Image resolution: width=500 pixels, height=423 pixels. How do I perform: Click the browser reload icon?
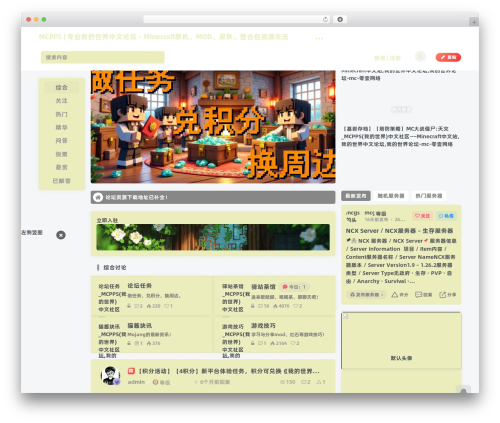pos(325,20)
